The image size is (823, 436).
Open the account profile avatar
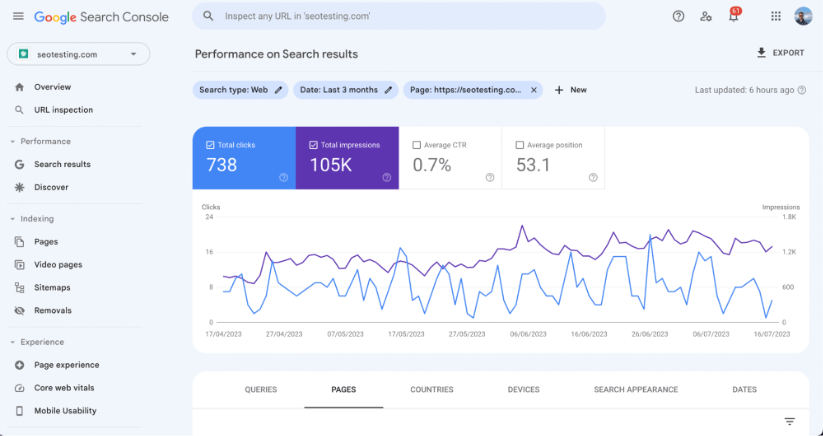click(x=803, y=16)
